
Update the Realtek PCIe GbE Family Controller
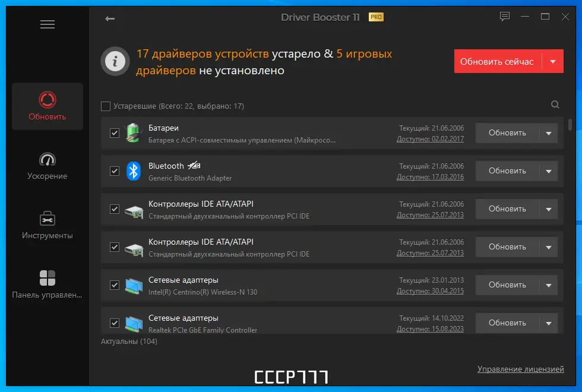507,323
